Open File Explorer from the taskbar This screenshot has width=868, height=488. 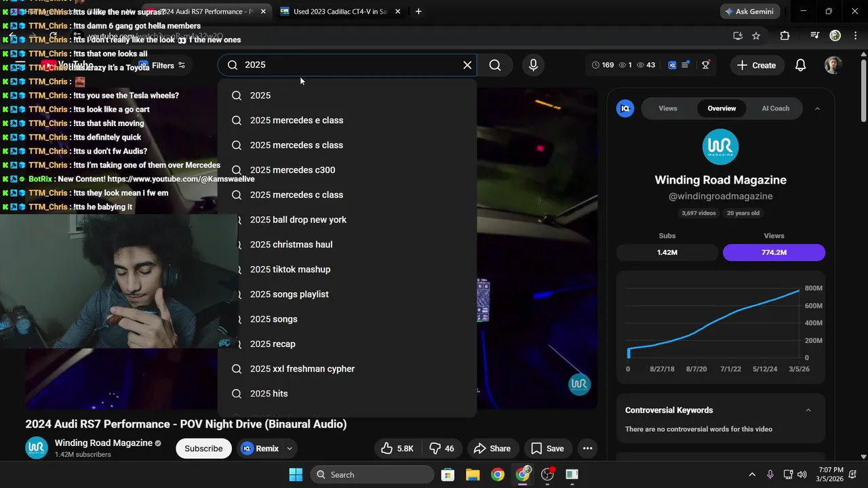pos(473,474)
